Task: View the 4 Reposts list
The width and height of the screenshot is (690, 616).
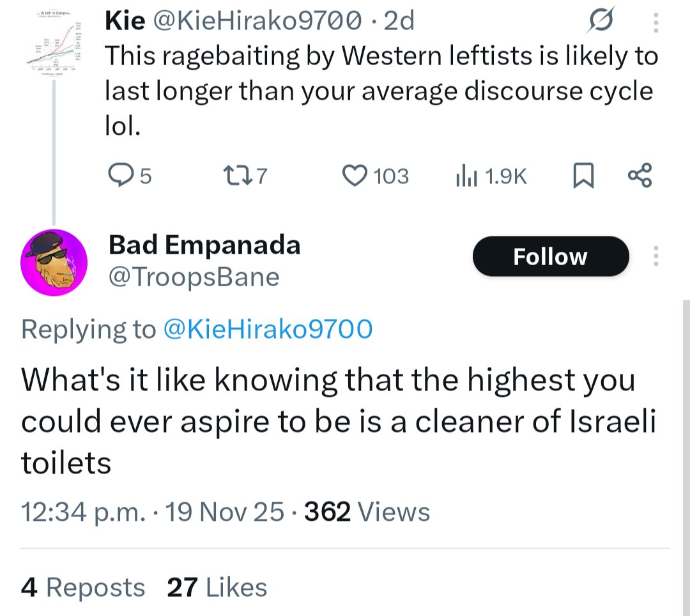Action: point(83,587)
